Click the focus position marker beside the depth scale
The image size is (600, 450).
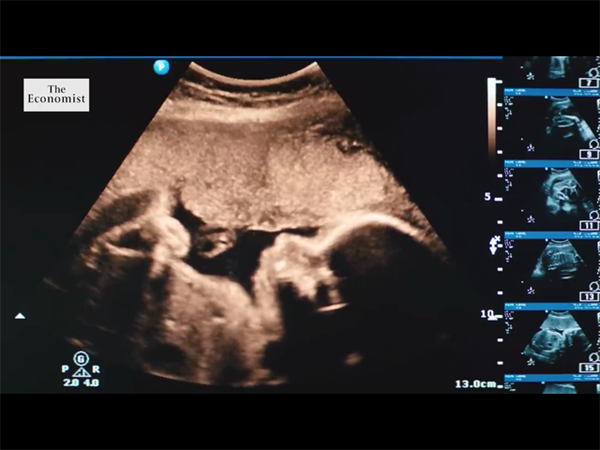coord(494,244)
